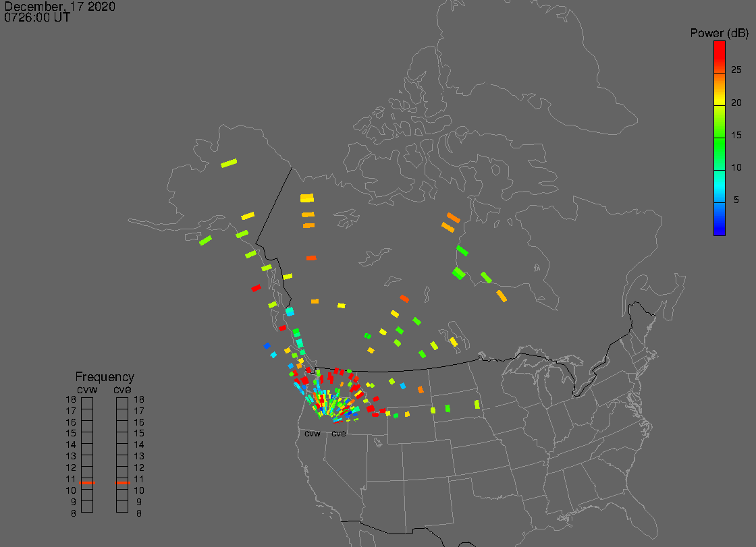The width and height of the screenshot is (756, 547).
Task: Click the 'Frequency' legend heading
Action: (105, 377)
